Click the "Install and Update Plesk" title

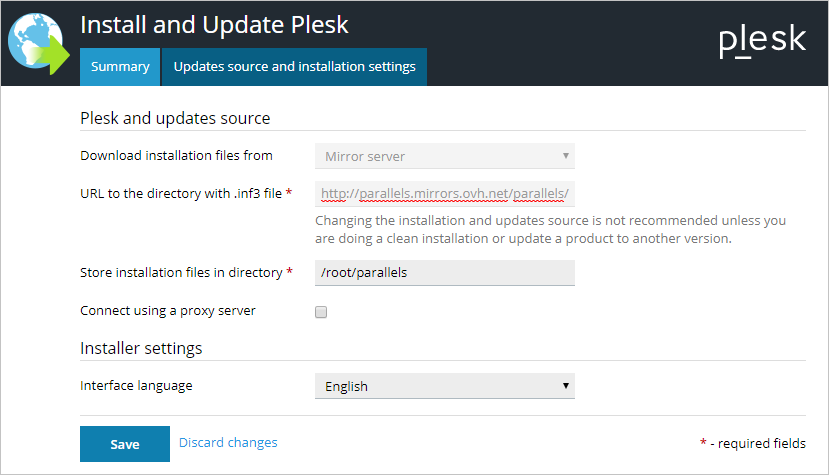[x=214, y=23]
